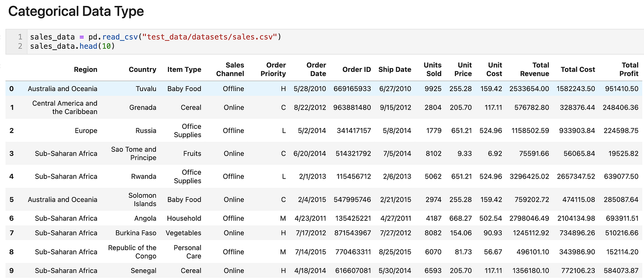Viewport: 644px width, 278px height.
Task: Click the Solomon Islands cell
Action: pyautogui.click(x=142, y=199)
